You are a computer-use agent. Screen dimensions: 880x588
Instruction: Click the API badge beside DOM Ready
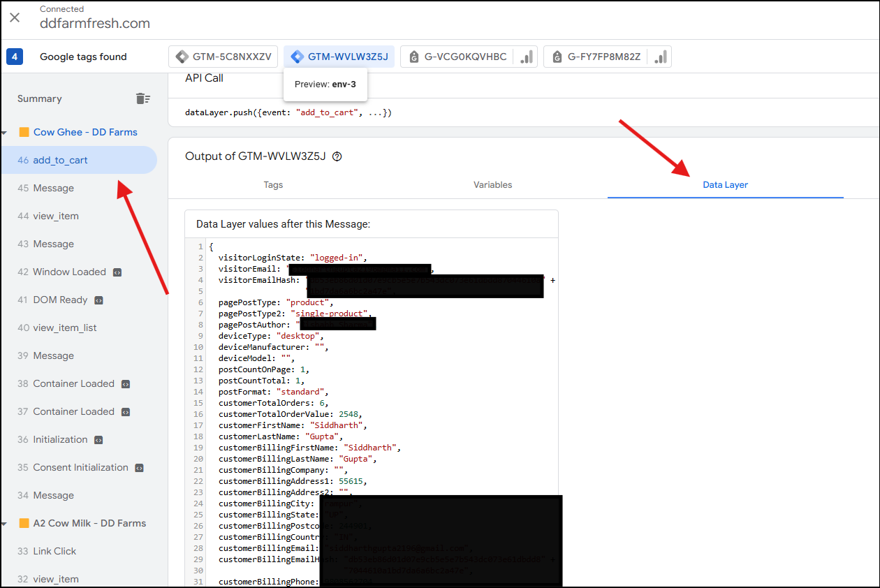tap(98, 300)
